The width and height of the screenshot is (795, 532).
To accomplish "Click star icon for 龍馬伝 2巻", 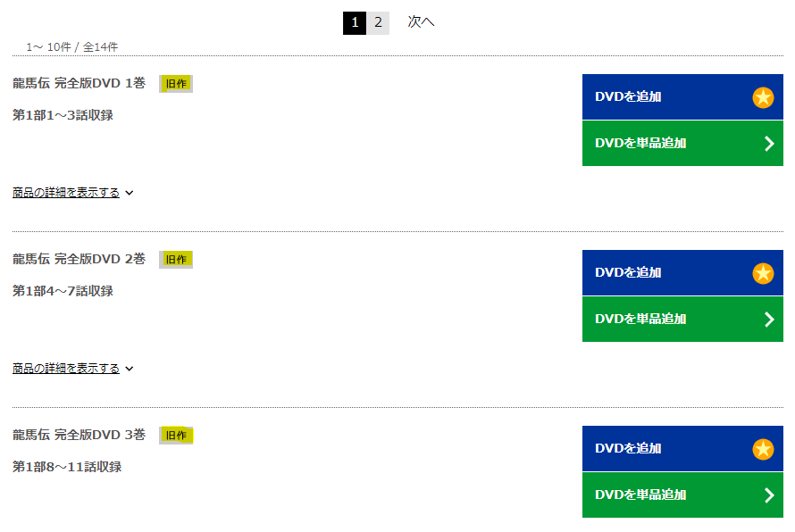I will tap(763, 273).
